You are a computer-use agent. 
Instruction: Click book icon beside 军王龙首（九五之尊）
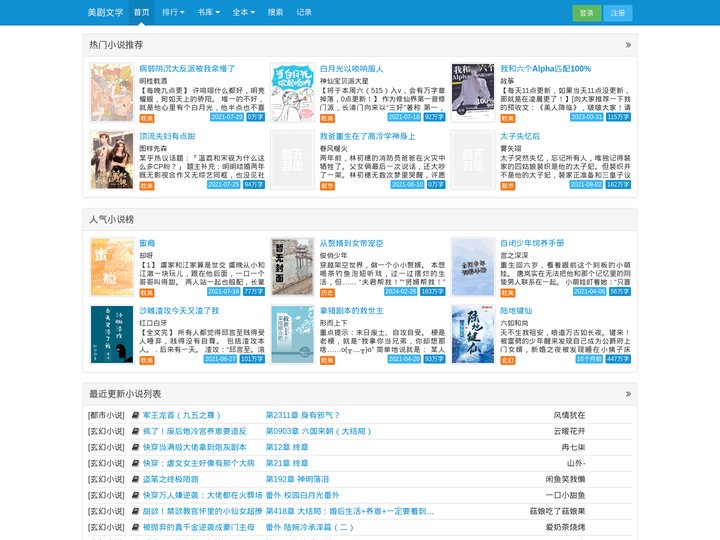click(x=135, y=415)
